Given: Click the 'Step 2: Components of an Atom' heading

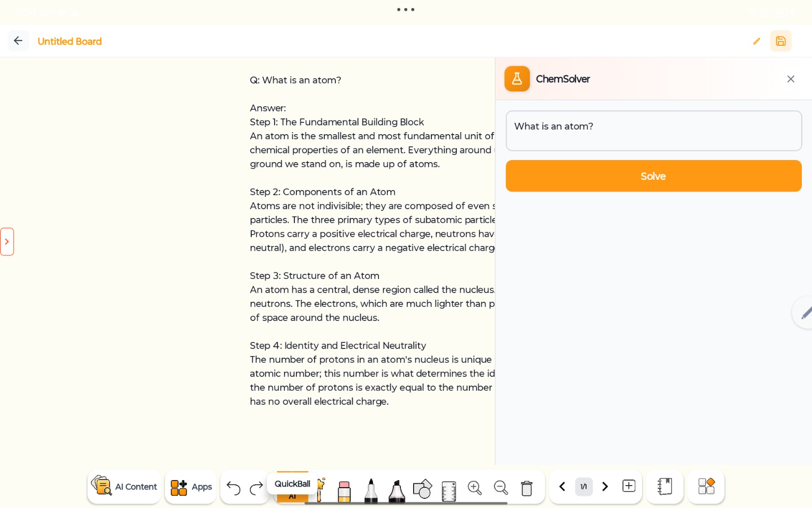Looking at the screenshot, I should 322,192.
